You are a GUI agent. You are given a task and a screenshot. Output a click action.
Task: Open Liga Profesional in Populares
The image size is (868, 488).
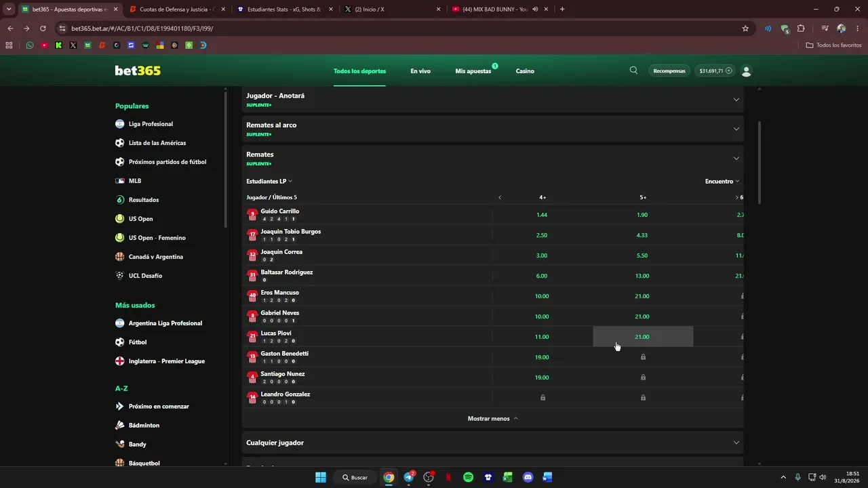(151, 124)
